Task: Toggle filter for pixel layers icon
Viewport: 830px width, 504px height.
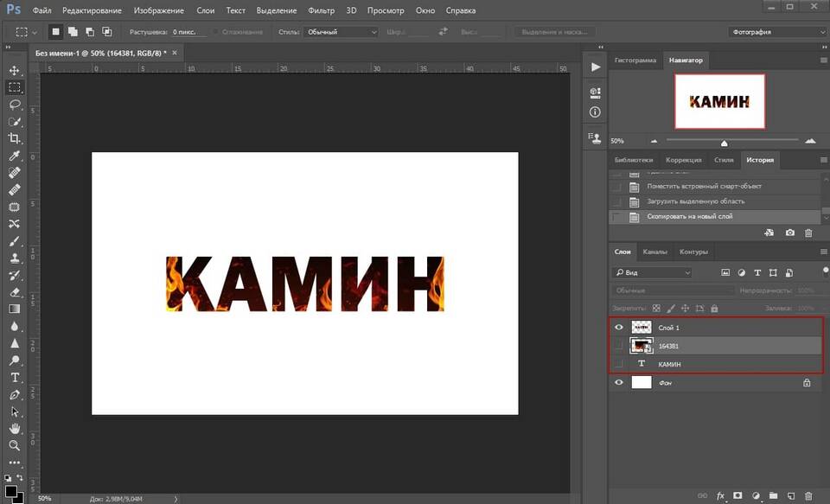Action: tap(725, 272)
